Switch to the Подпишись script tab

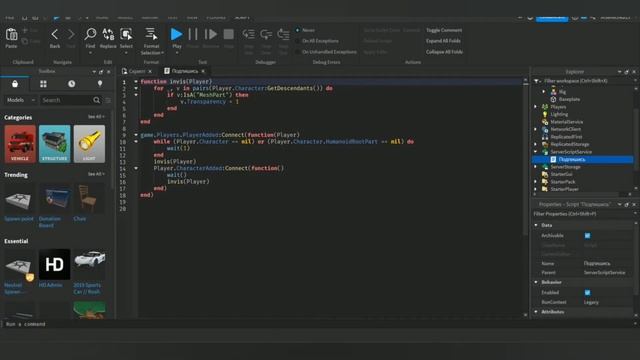point(184,71)
